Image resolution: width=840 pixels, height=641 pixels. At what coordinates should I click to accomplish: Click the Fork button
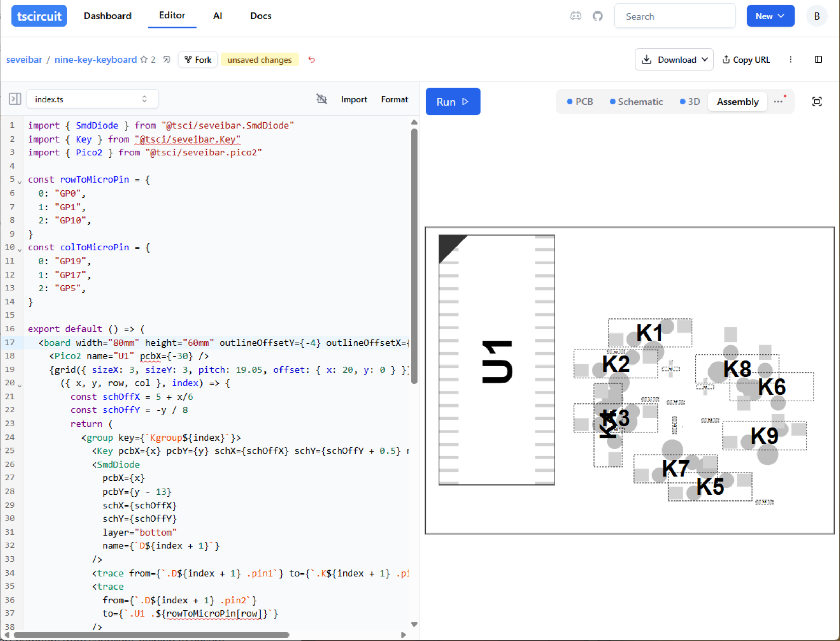[198, 59]
